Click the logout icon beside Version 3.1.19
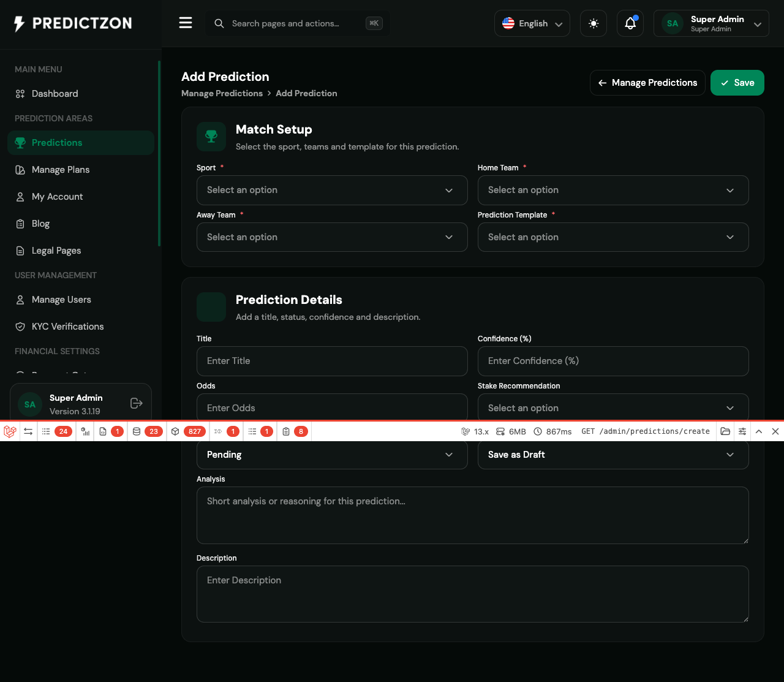The width and height of the screenshot is (784, 682). [x=137, y=403]
